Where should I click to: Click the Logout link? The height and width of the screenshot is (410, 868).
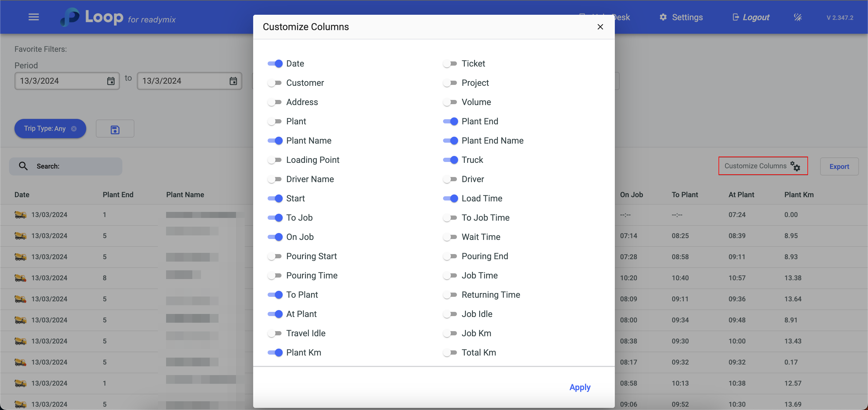pos(756,17)
